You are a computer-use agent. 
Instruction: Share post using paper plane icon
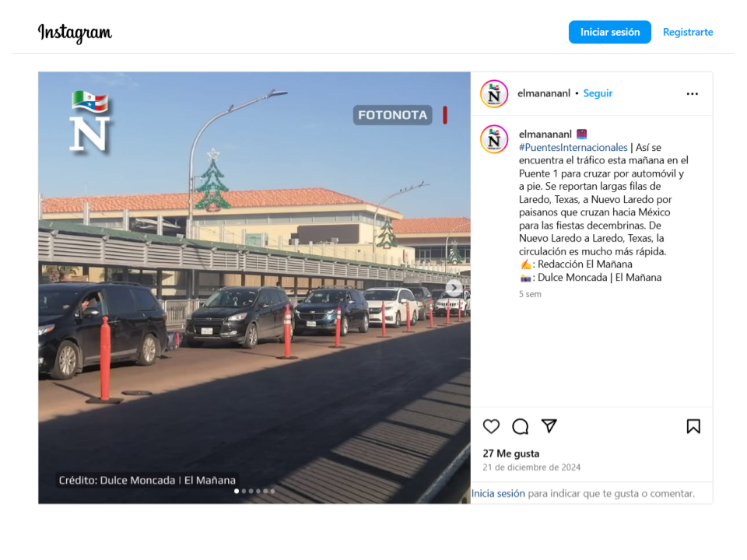tap(549, 425)
